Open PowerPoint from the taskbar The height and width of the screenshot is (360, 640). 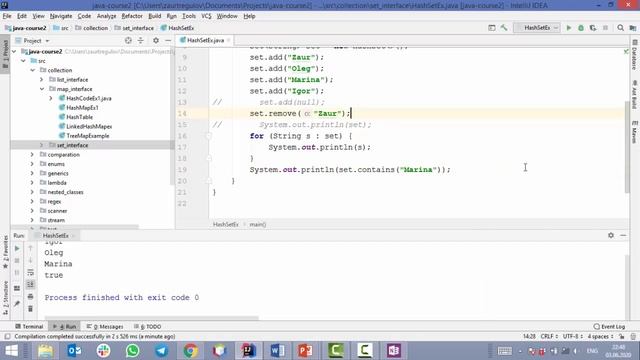click(306, 351)
